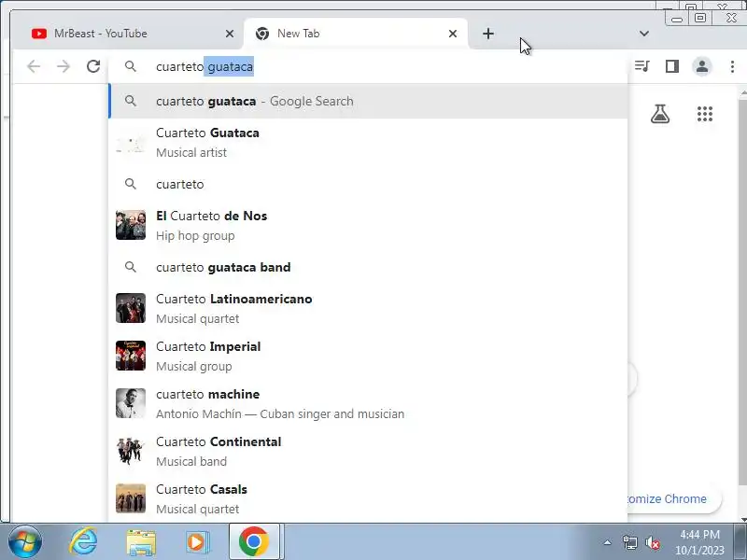747x560 pixels.
Task: Click the magnifier icon in address bar
Action: point(131,66)
